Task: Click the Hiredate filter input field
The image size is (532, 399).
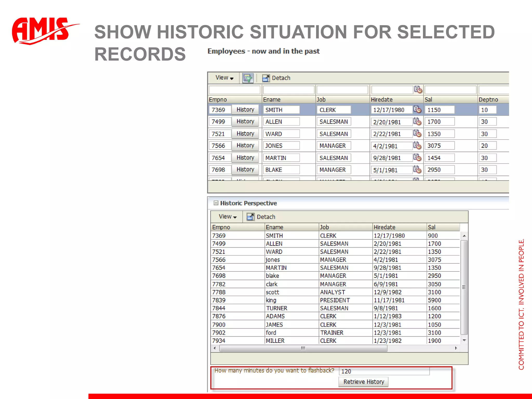Action: [x=392, y=90]
